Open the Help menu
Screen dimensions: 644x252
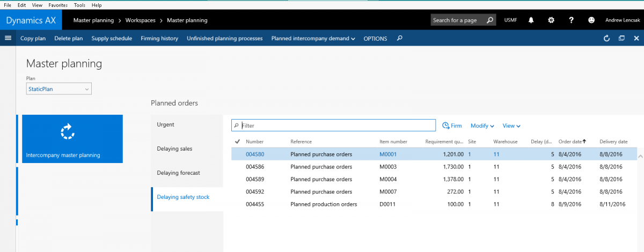pyautogui.click(x=97, y=5)
